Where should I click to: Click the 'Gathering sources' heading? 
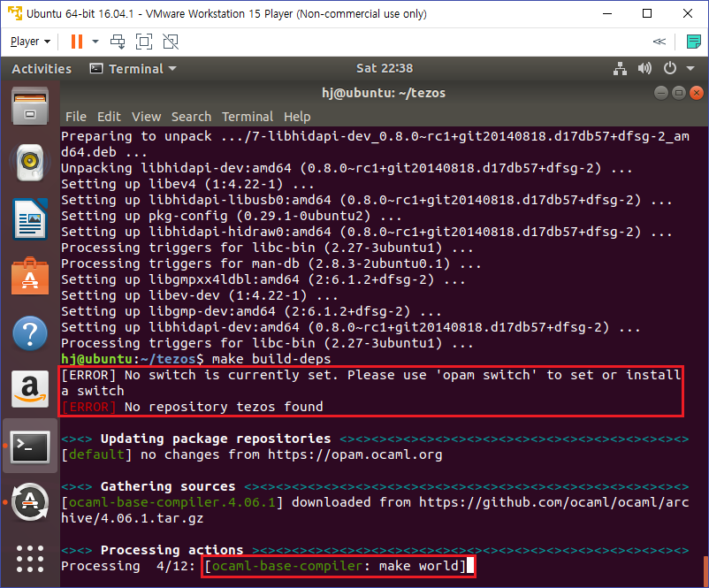pyautogui.click(x=168, y=486)
